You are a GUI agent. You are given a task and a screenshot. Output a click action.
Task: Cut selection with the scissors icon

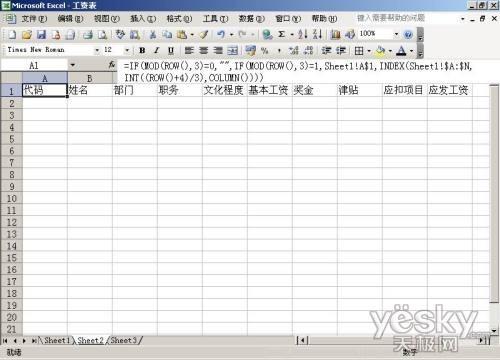point(153,34)
